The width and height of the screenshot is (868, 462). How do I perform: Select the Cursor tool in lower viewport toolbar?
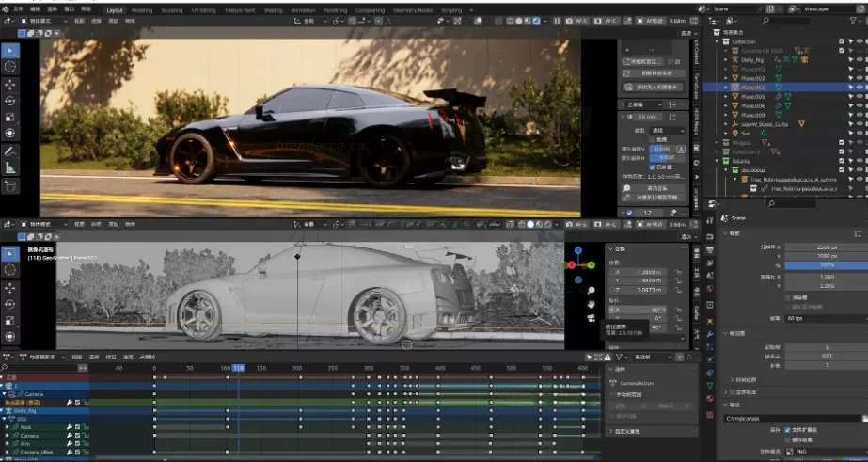tap(10, 270)
